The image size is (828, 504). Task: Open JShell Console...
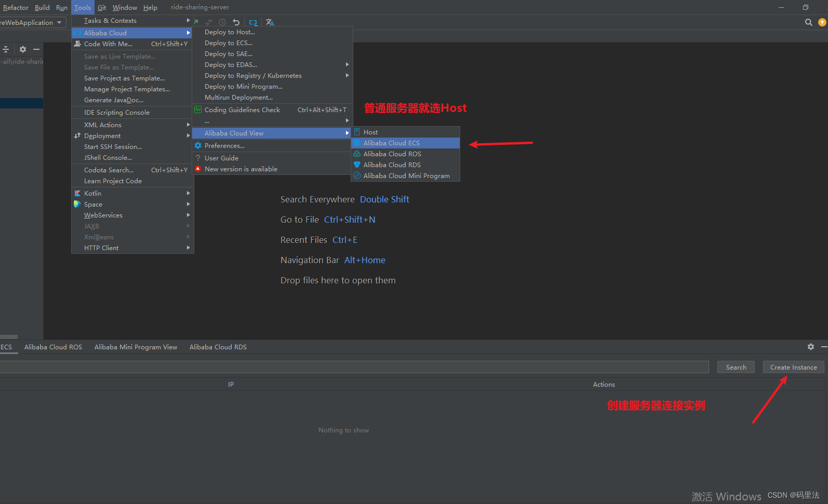pos(132,158)
